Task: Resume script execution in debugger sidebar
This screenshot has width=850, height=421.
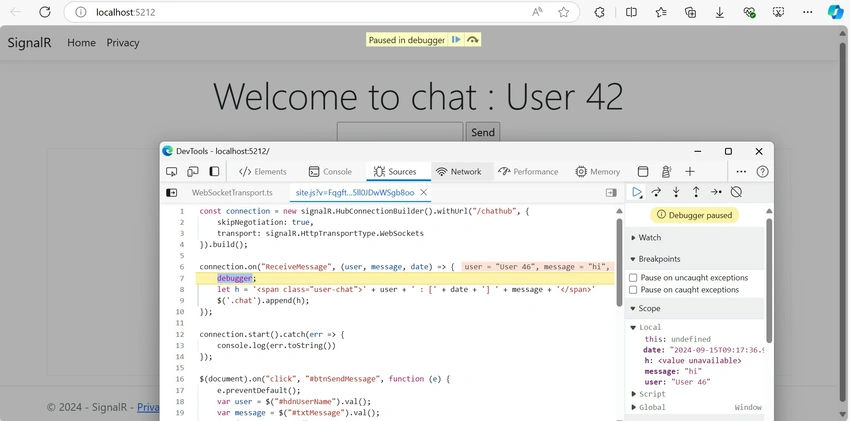Action: [637, 192]
